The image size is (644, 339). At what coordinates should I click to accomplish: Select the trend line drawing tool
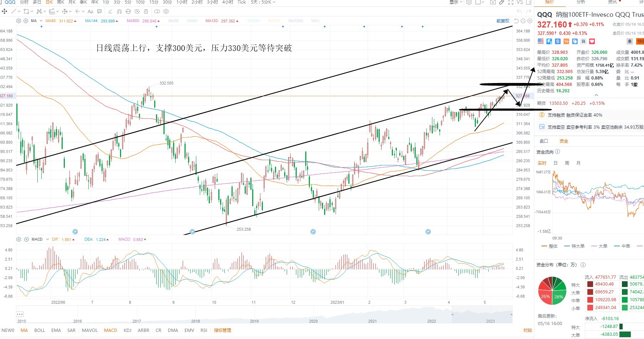pos(14,11)
